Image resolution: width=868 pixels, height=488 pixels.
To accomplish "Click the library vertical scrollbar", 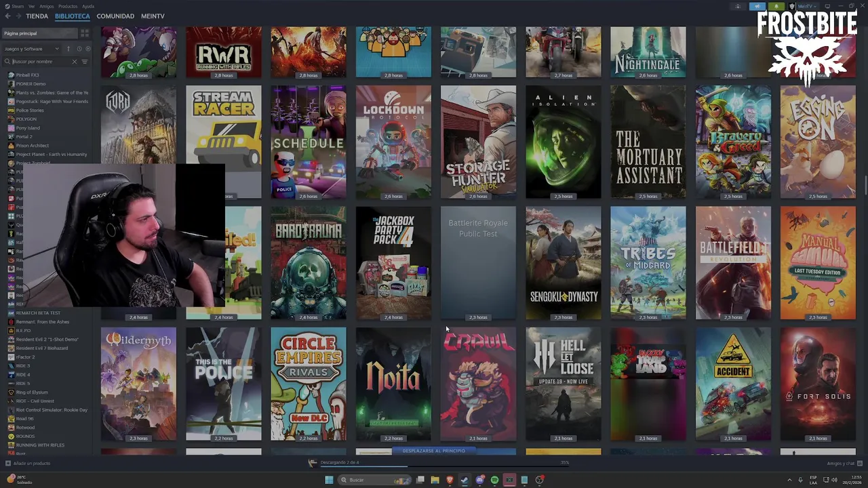I will (865, 184).
